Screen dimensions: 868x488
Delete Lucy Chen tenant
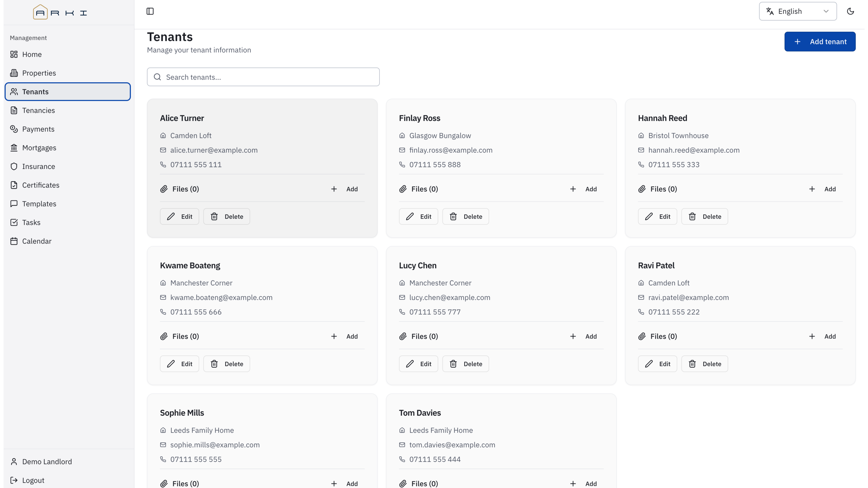[465, 364]
